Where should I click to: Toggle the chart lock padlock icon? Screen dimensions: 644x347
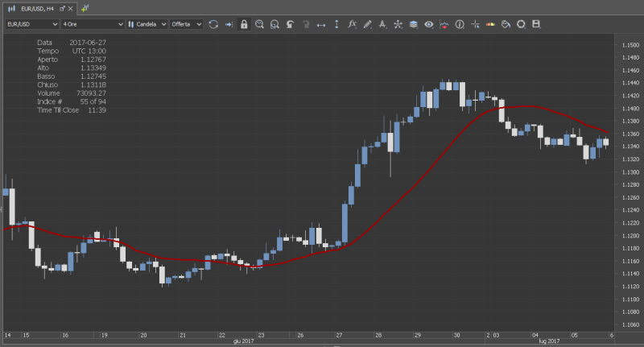[x=244, y=24]
